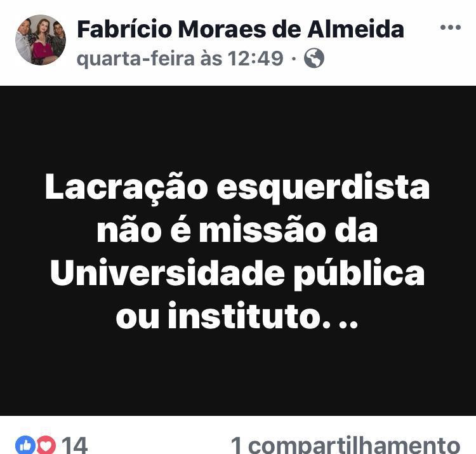Image resolution: width=476 pixels, height=454 pixels.
Task: Click the word 'Almeida' in the author name
Action: 355,29
